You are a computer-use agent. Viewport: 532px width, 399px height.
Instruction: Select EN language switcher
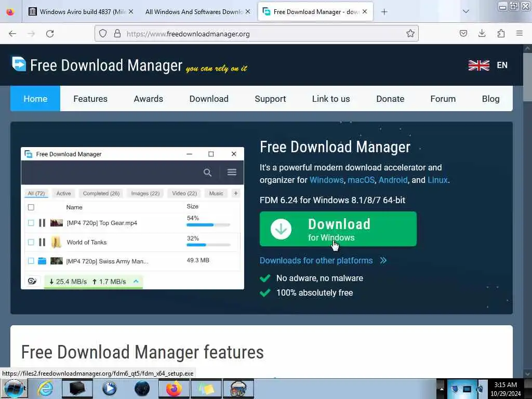[502, 65]
